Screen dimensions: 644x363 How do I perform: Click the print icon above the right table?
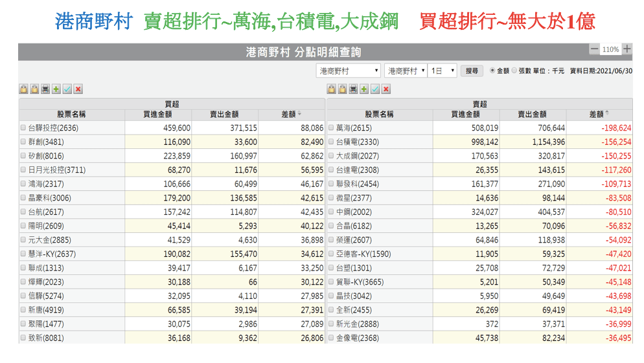[353, 89]
